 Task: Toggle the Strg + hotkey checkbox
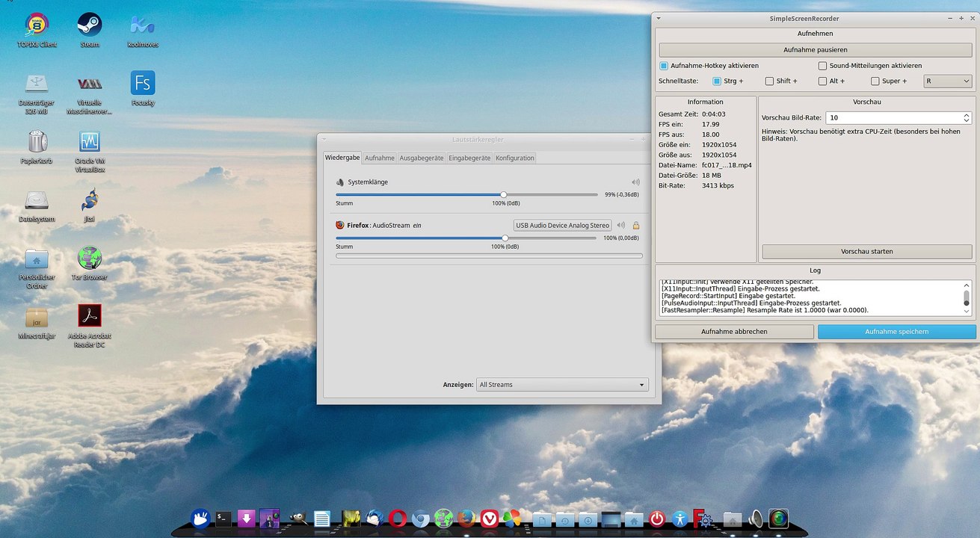coord(717,81)
